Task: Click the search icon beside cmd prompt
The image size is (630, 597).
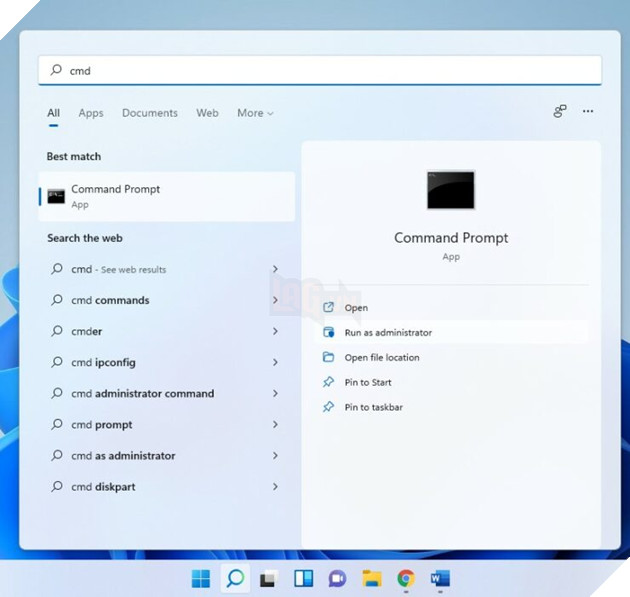Action: (57, 424)
